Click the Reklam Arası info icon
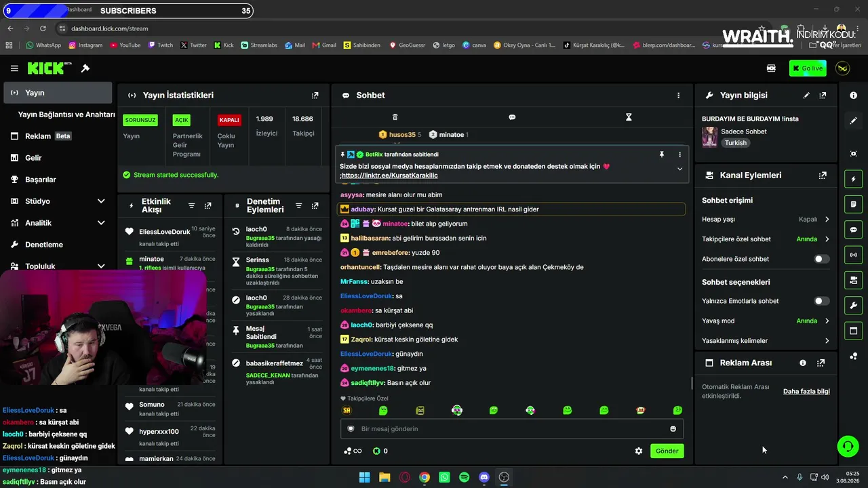Image resolution: width=868 pixels, height=488 pixels. click(803, 363)
